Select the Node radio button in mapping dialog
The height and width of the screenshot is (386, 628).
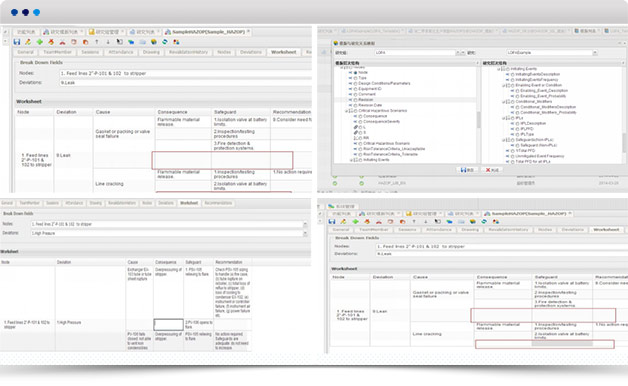click(x=355, y=72)
